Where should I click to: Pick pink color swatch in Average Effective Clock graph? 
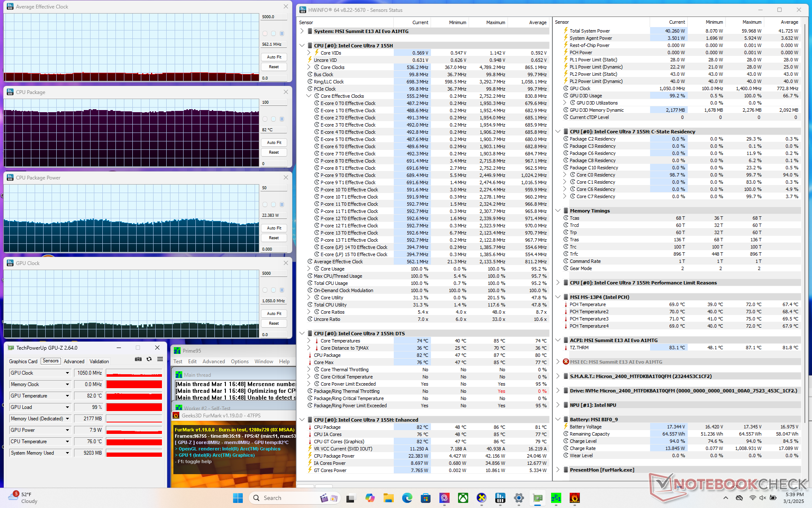click(265, 33)
